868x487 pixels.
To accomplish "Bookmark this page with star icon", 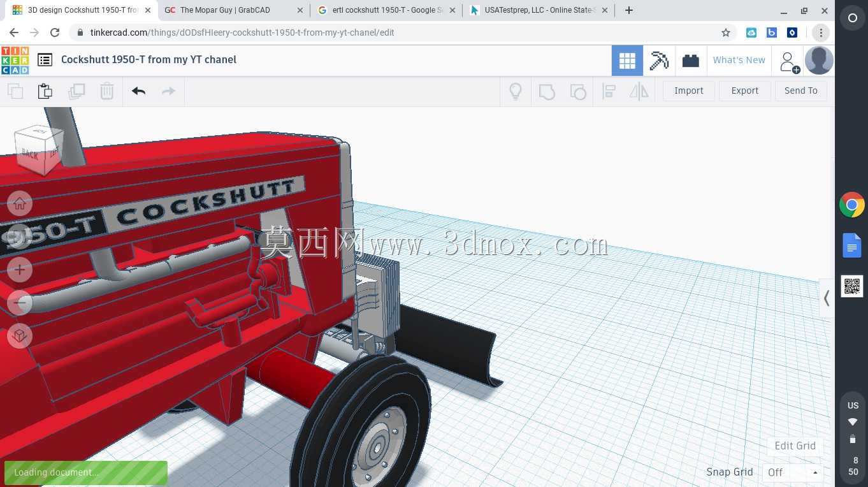I will (726, 33).
